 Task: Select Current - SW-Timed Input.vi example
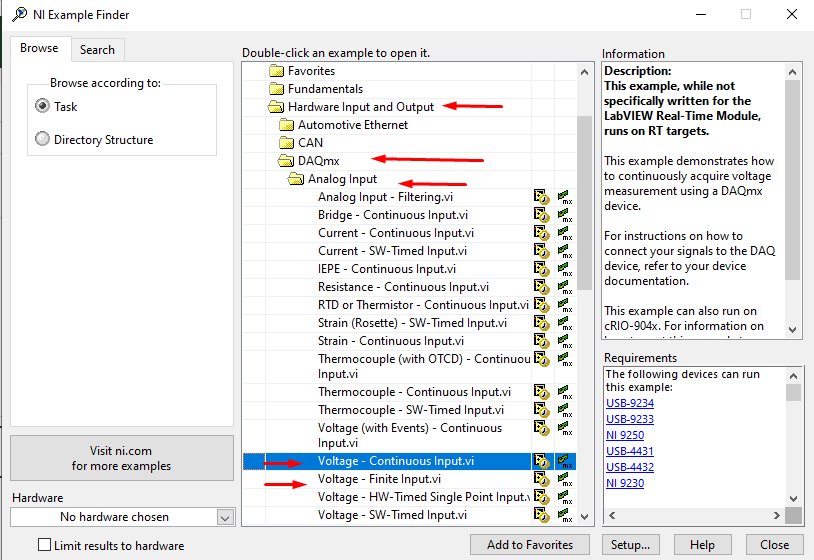pos(392,251)
